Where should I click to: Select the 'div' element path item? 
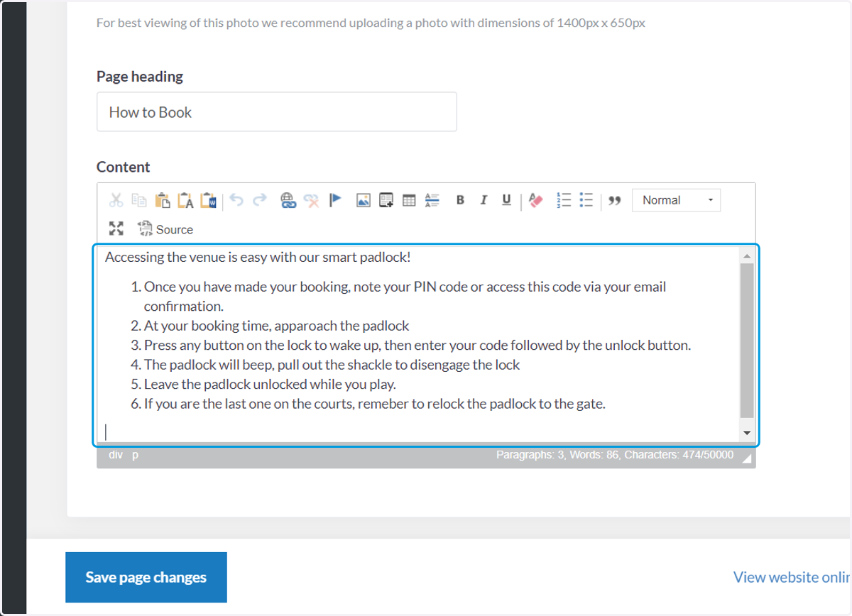116,455
